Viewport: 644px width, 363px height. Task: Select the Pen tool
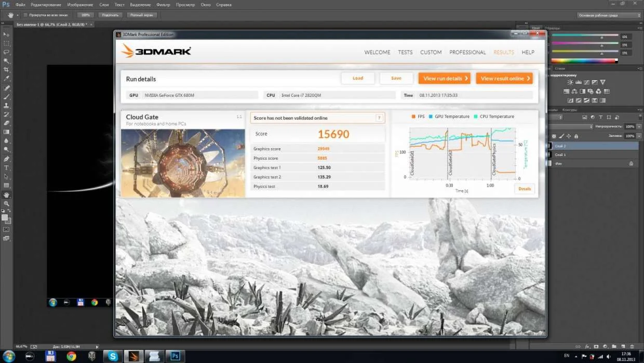click(7, 159)
